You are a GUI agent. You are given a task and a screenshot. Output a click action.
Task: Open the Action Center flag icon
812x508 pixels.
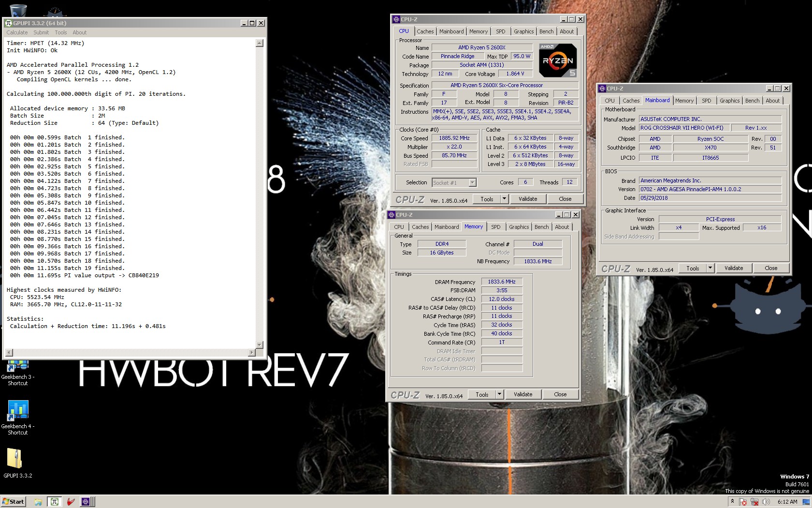click(743, 502)
